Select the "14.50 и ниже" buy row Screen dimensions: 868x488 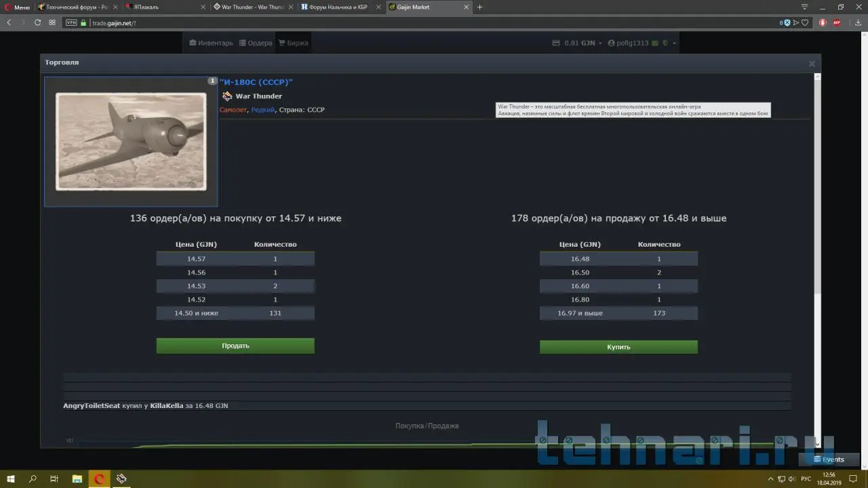point(235,313)
